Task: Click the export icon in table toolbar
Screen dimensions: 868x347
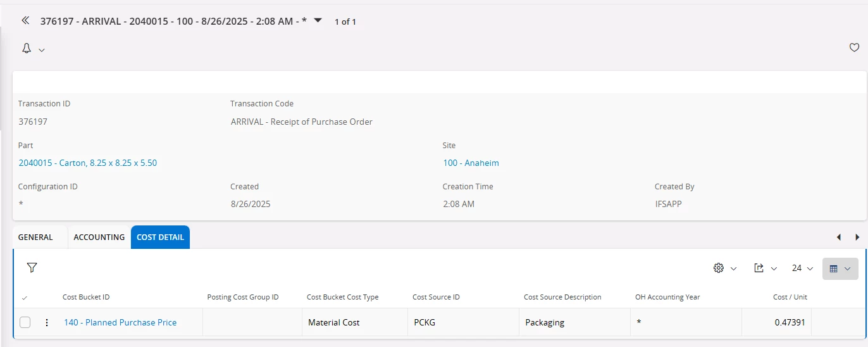Action: pyautogui.click(x=759, y=268)
